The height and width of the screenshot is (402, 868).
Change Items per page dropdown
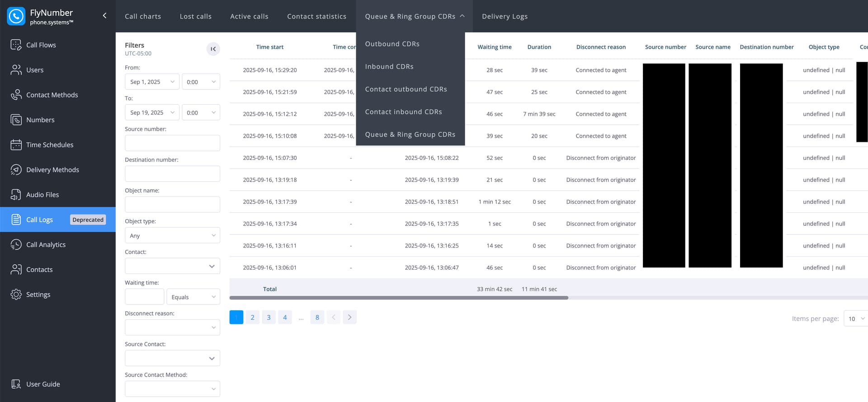pyautogui.click(x=856, y=318)
